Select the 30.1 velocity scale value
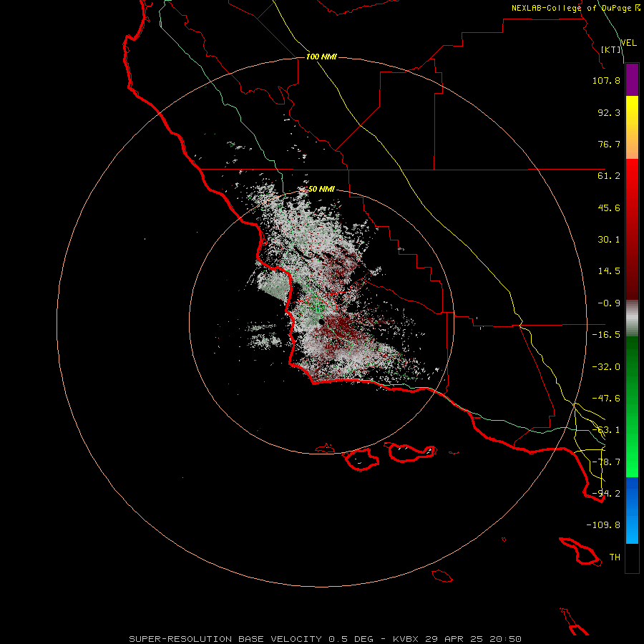Screen dimensions: 644x644 [609, 240]
